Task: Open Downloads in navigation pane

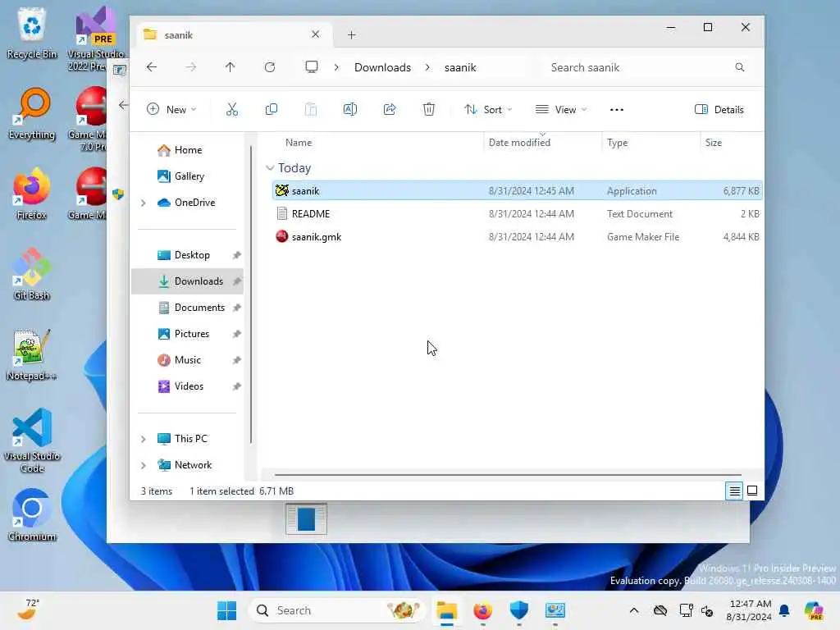Action: [188, 281]
